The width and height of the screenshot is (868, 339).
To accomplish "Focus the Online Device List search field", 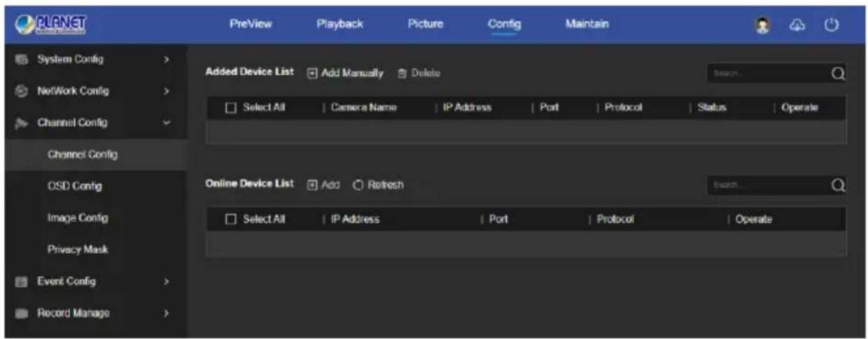I will pyautogui.click(x=769, y=185).
